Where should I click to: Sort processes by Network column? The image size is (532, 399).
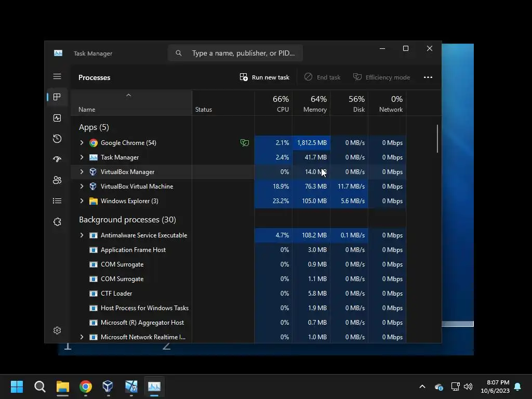coord(388,103)
